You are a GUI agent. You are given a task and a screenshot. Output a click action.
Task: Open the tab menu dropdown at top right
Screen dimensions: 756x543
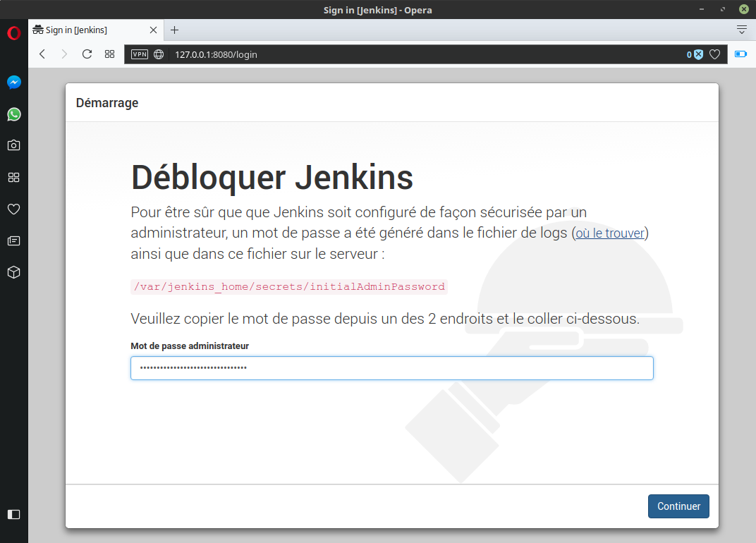741,30
